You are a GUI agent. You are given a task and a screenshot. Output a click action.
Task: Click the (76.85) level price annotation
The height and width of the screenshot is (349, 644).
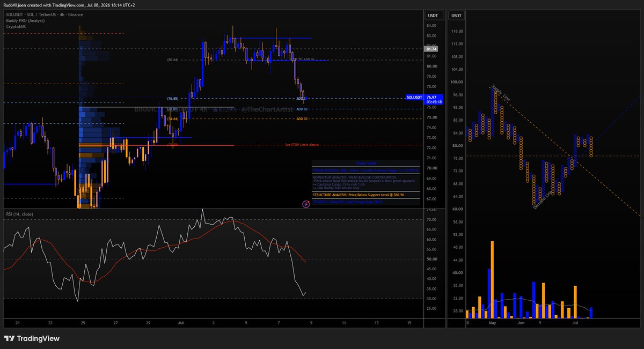coord(172,99)
